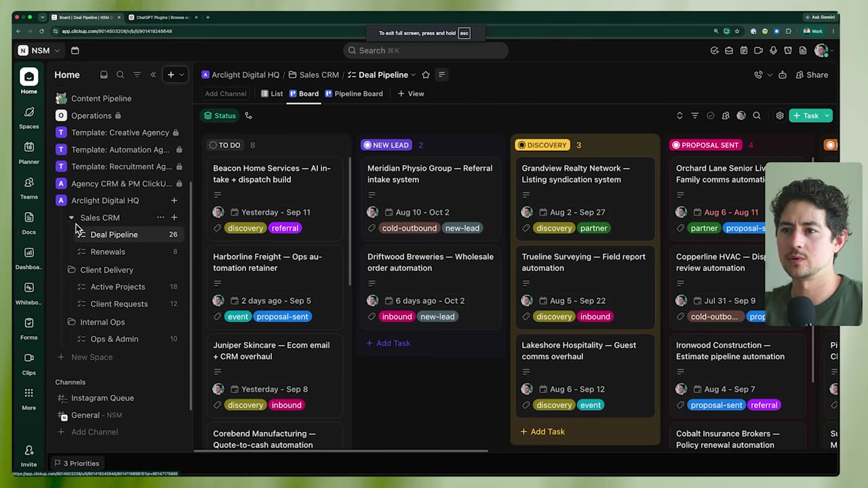868x488 pixels.
Task: Open Dashboards in the left rail
Action: point(28,258)
